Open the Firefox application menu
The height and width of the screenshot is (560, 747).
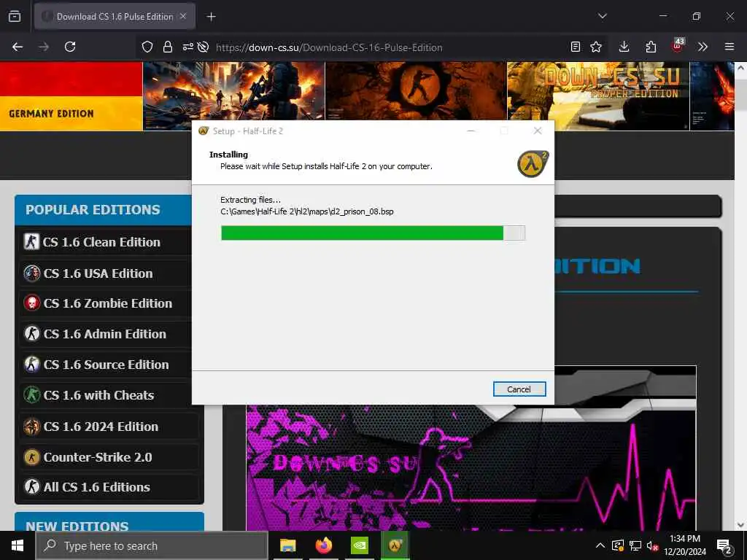(729, 47)
